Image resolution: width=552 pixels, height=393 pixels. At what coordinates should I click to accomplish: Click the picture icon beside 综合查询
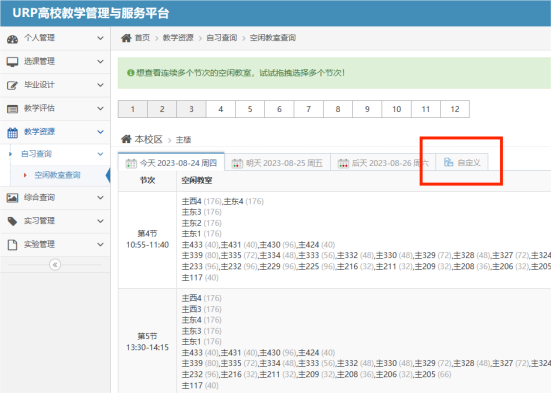(12, 198)
